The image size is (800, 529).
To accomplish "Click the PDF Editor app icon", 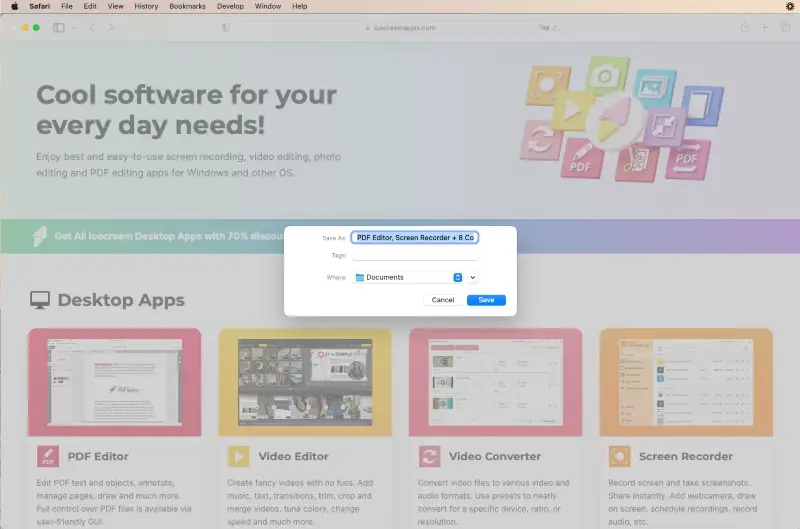I will 48,457.
